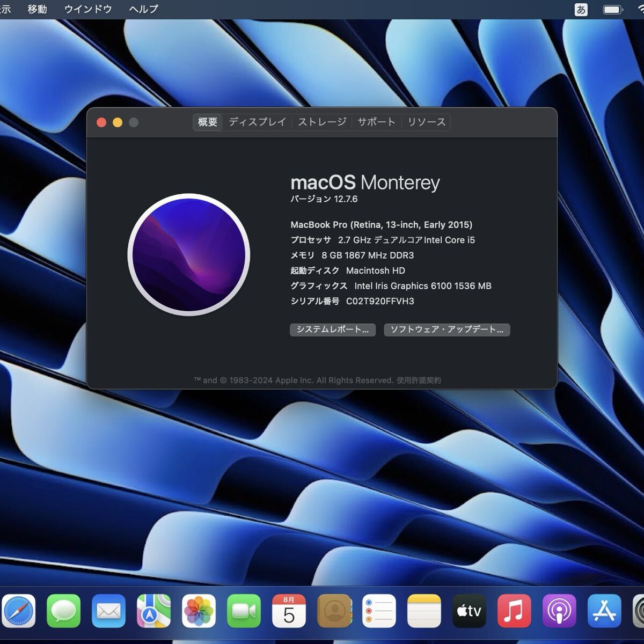
Task: Click the システムレポート button
Action: tap(333, 330)
